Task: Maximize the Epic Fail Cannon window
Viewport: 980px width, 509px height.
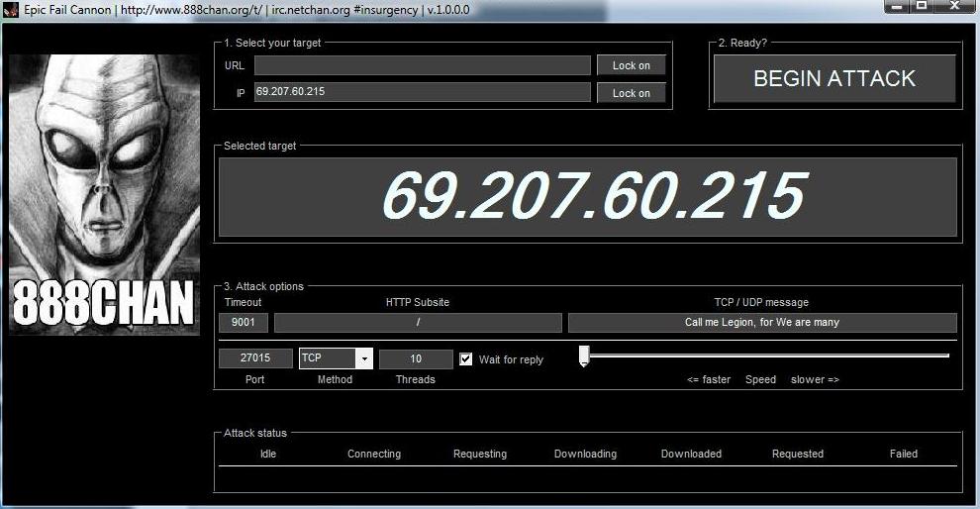Action: [922, 6]
